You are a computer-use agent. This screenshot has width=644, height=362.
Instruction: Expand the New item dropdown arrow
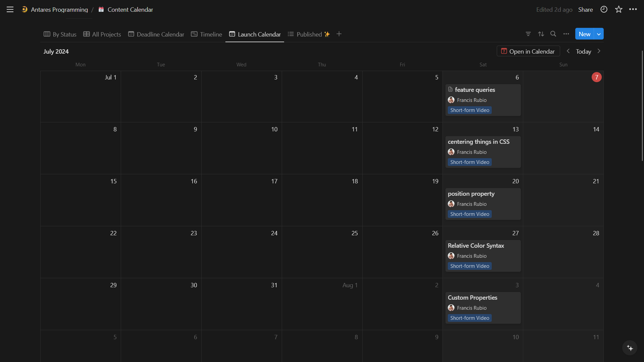tap(599, 34)
